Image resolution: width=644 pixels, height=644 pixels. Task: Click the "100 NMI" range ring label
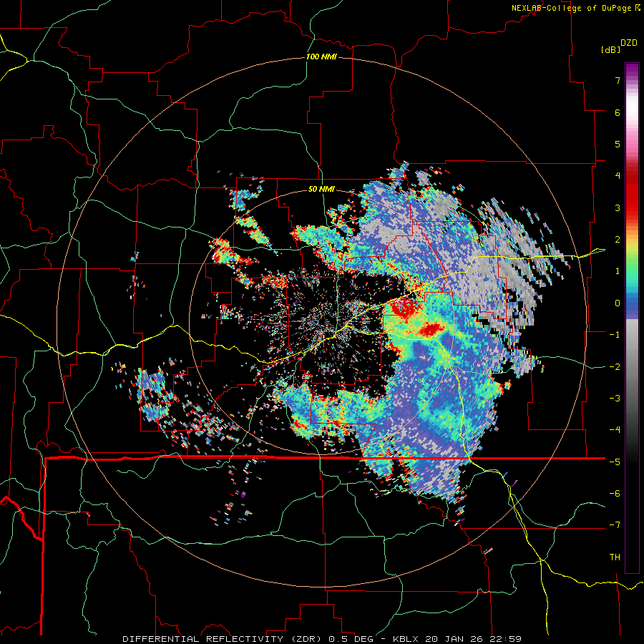click(321, 57)
